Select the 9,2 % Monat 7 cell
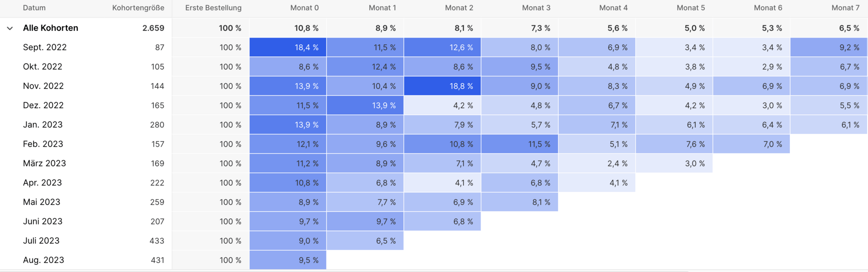 (x=829, y=48)
